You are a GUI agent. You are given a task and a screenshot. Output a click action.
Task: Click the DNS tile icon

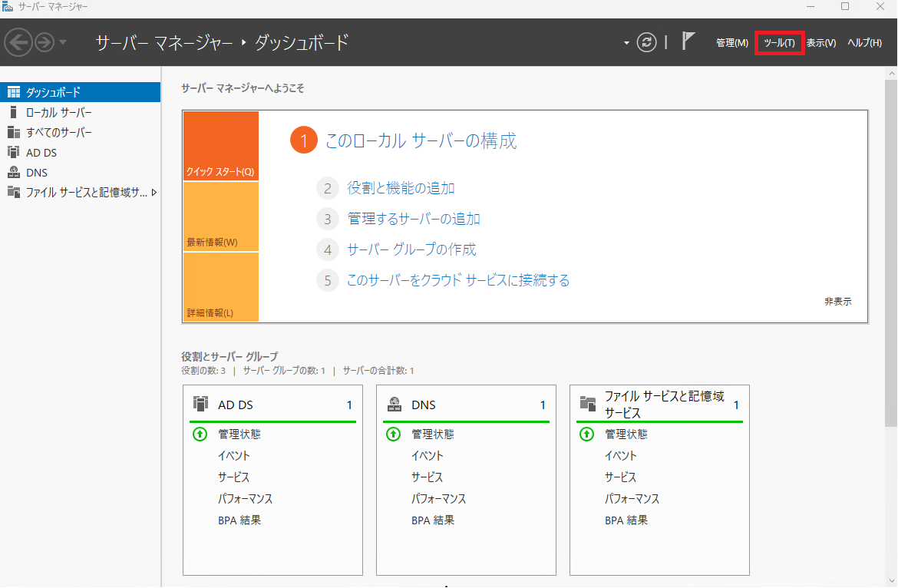(394, 405)
